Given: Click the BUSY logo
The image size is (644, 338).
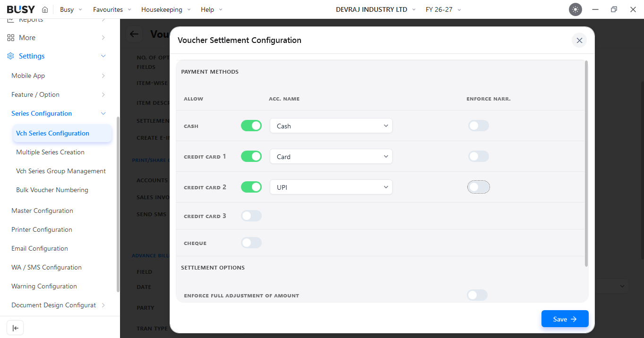Looking at the screenshot, I should click(21, 9).
